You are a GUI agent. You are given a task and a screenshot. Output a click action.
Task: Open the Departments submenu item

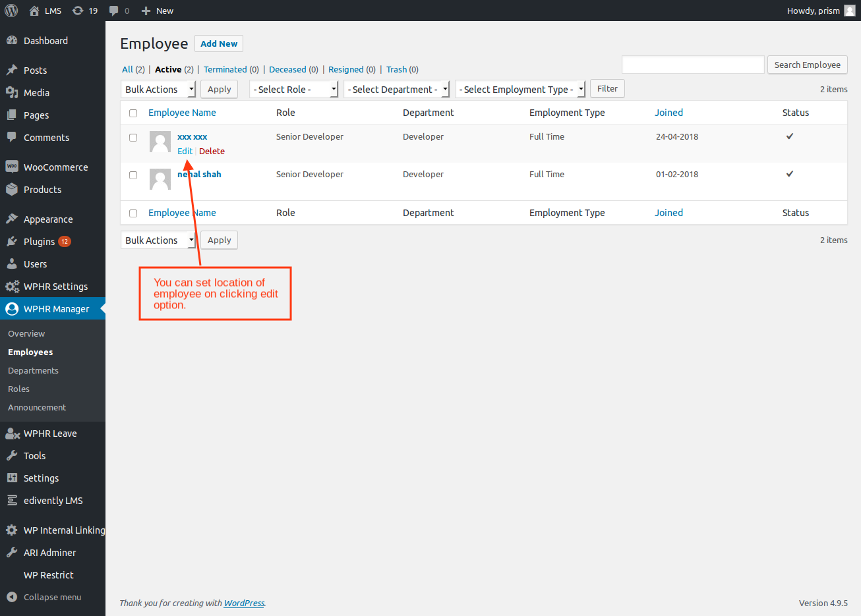pos(33,370)
